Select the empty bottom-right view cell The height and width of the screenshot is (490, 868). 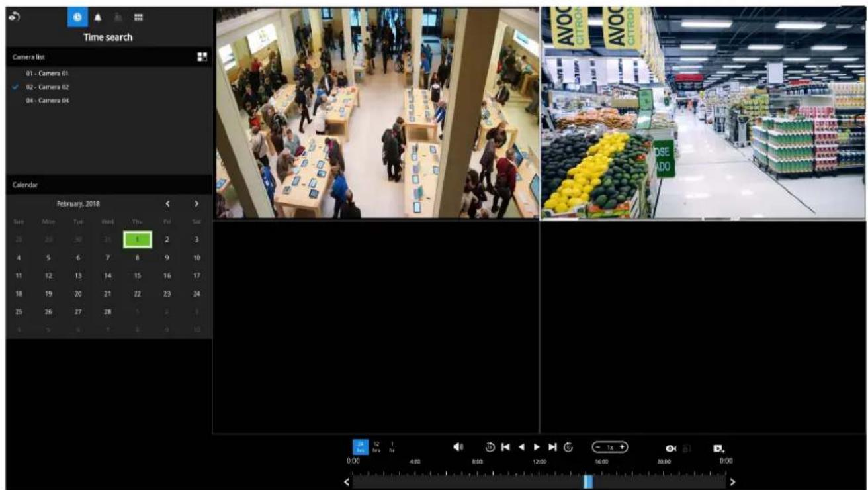pos(703,327)
